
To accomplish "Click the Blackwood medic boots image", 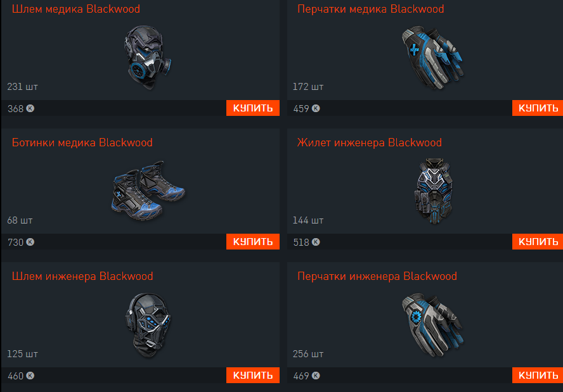I will 148,191.
